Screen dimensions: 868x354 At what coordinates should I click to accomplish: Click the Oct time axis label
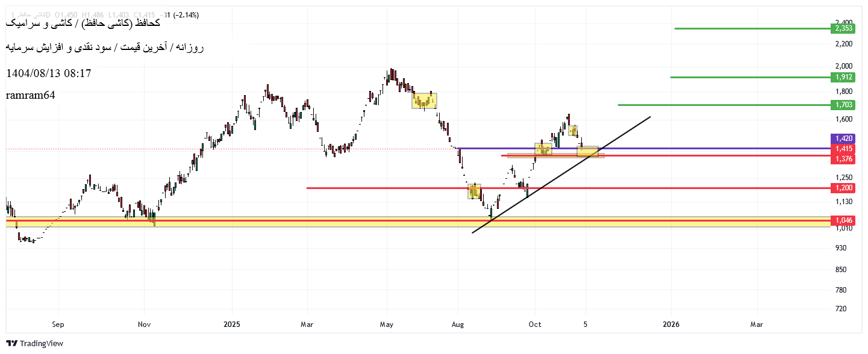pos(535,324)
